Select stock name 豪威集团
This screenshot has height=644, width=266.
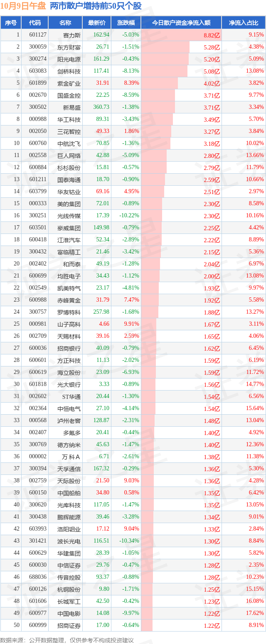click(69, 228)
